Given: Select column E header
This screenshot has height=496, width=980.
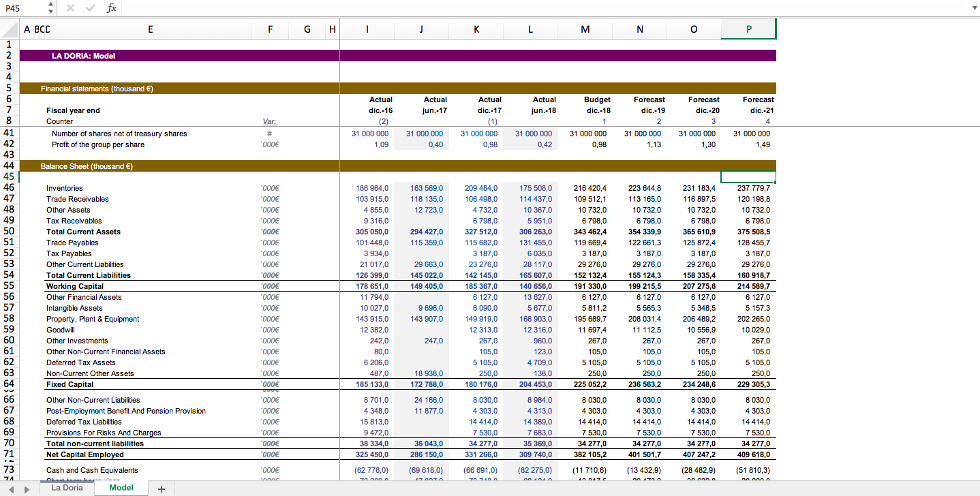Looking at the screenshot, I should click(x=151, y=29).
